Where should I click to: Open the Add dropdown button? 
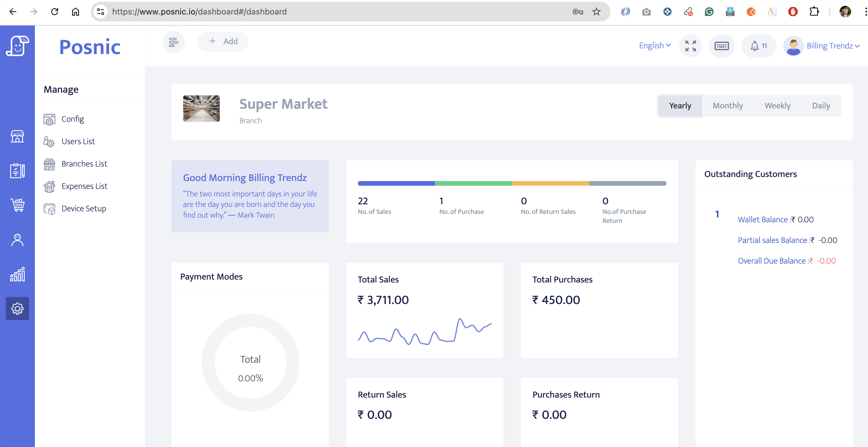pos(223,42)
